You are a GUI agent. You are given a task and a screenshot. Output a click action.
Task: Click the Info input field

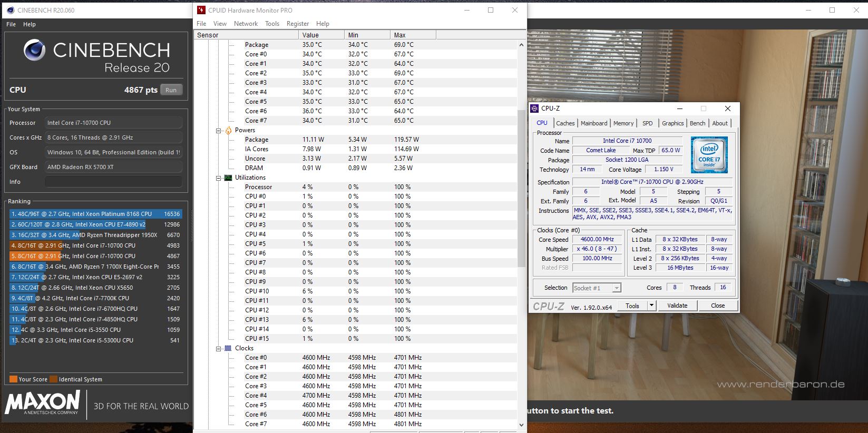[113, 182]
